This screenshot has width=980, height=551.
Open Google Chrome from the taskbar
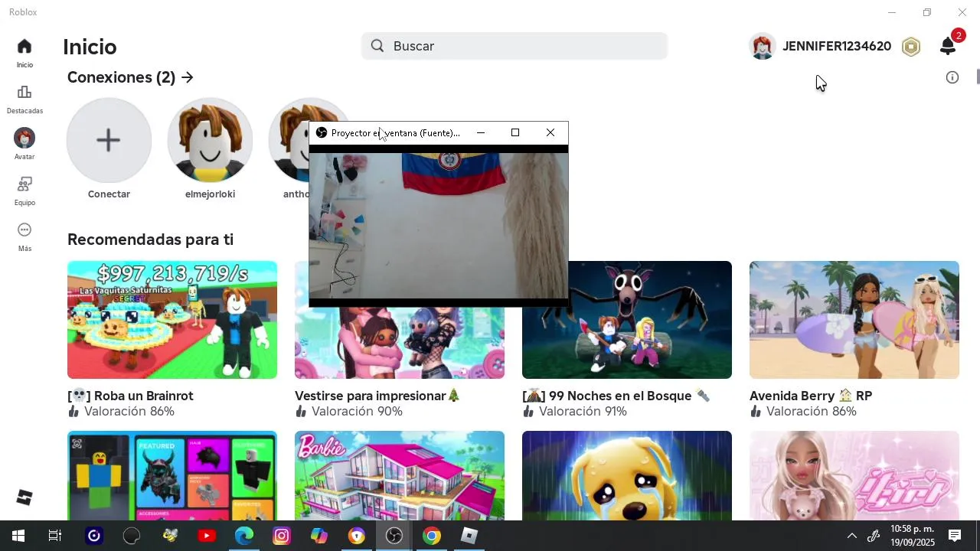point(432,536)
